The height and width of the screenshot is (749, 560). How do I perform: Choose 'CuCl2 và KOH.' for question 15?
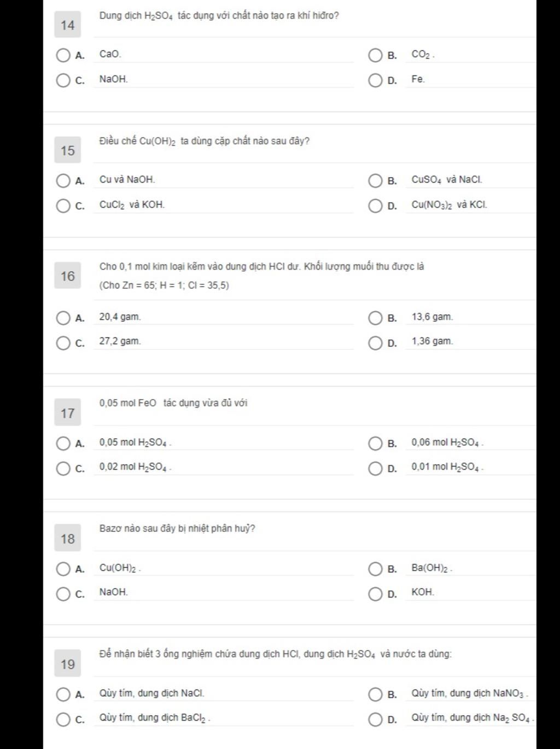(x=63, y=206)
